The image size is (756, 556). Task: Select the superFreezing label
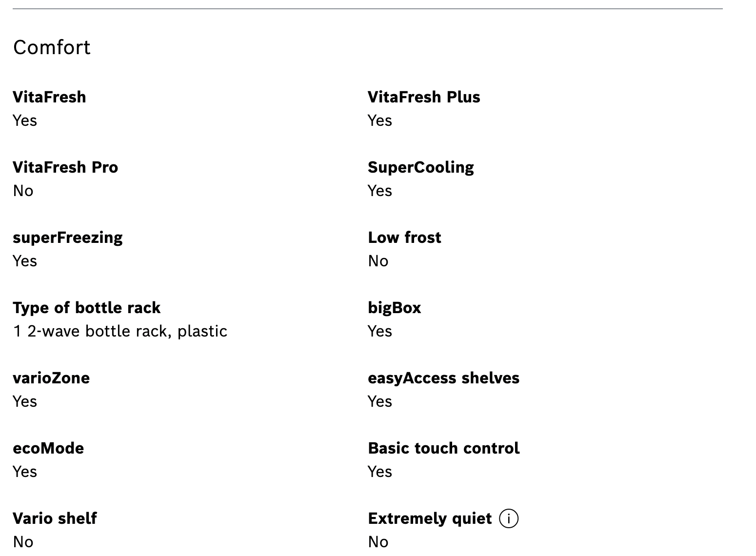[x=68, y=238]
